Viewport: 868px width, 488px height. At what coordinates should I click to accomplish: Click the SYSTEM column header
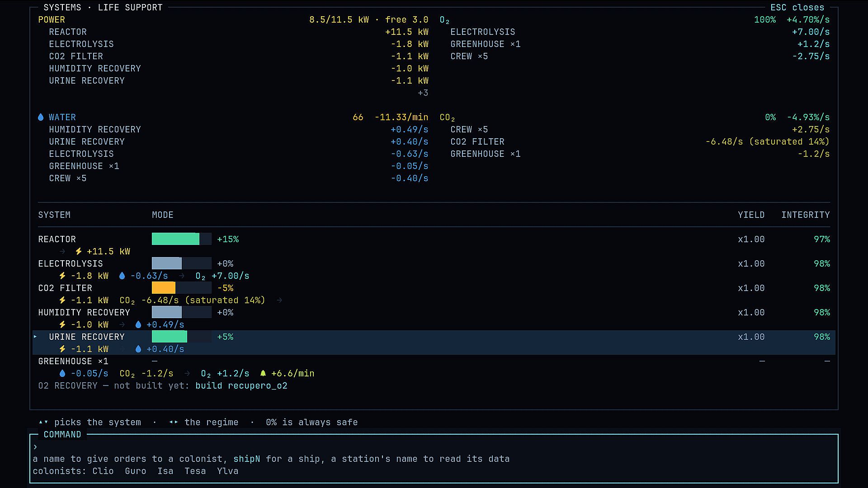(x=54, y=215)
